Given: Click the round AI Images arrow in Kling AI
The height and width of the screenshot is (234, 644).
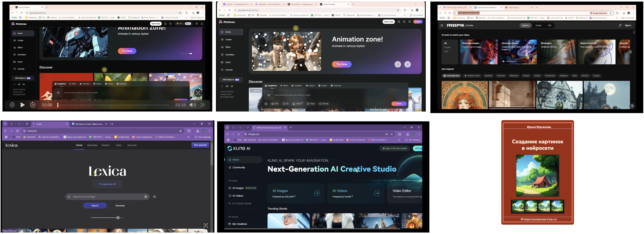Looking at the screenshot, I should [x=317, y=193].
